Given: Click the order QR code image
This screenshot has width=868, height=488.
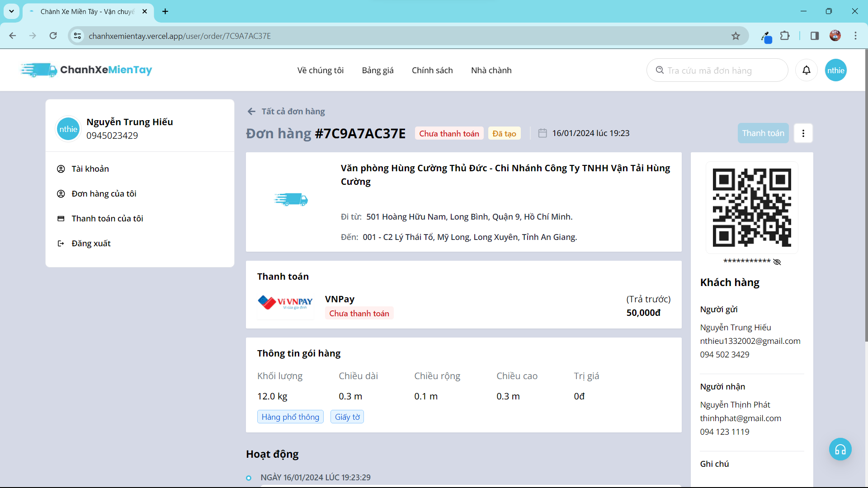Looking at the screenshot, I should 751,207.
